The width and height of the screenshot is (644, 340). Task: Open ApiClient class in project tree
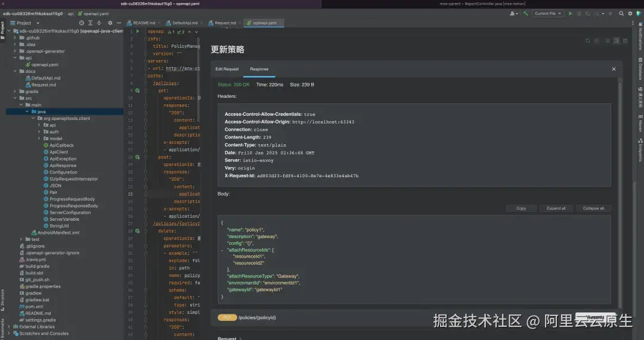58,152
